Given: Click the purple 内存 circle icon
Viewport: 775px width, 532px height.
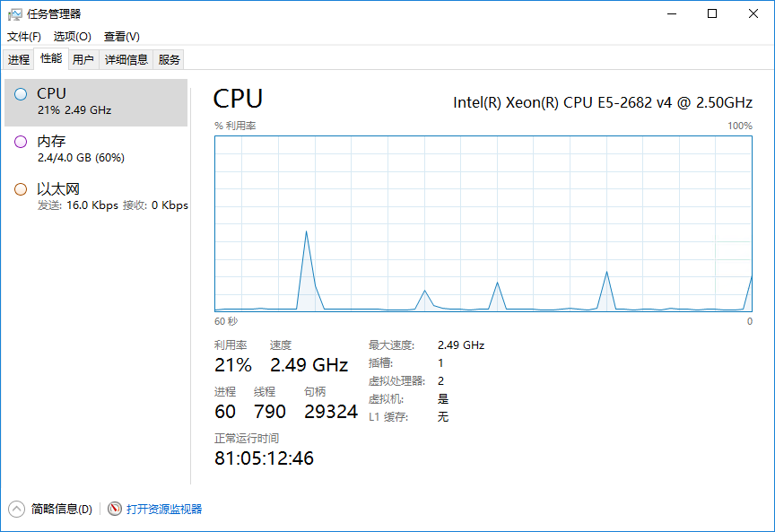Looking at the screenshot, I should (21, 142).
